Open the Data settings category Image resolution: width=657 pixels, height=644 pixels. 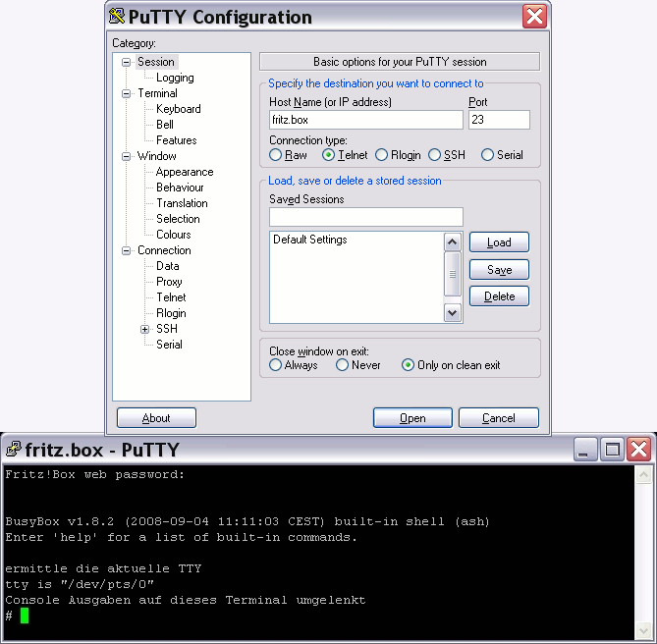[168, 266]
